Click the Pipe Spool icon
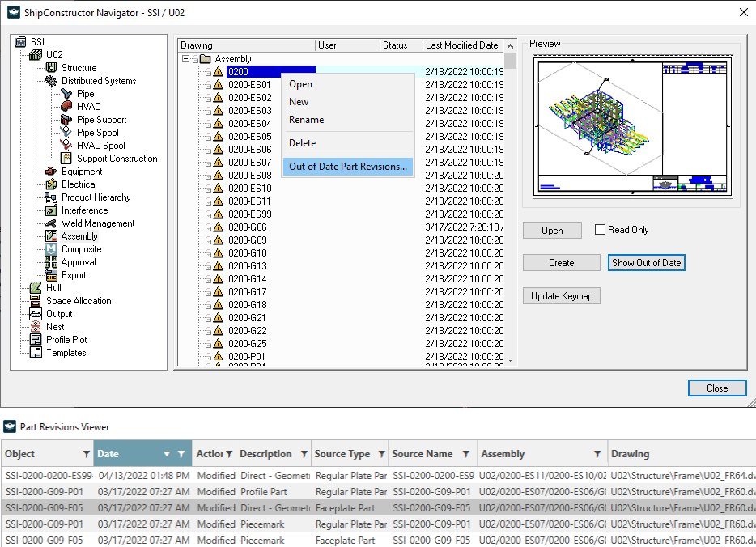This screenshot has height=547, width=756. (x=66, y=133)
